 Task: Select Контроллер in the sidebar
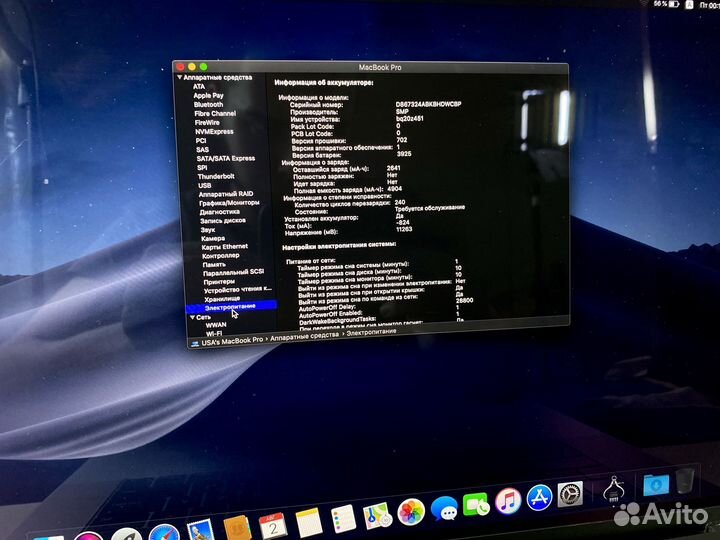221,256
